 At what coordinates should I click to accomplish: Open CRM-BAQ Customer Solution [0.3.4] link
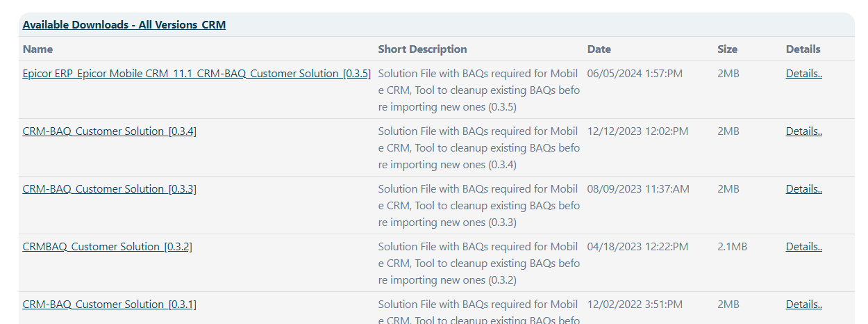coord(110,131)
